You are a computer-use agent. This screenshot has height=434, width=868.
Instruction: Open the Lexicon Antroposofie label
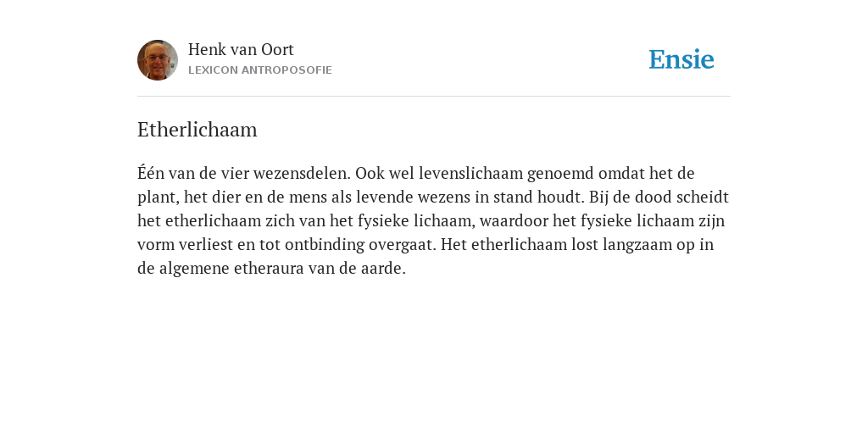[x=260, y=70]
